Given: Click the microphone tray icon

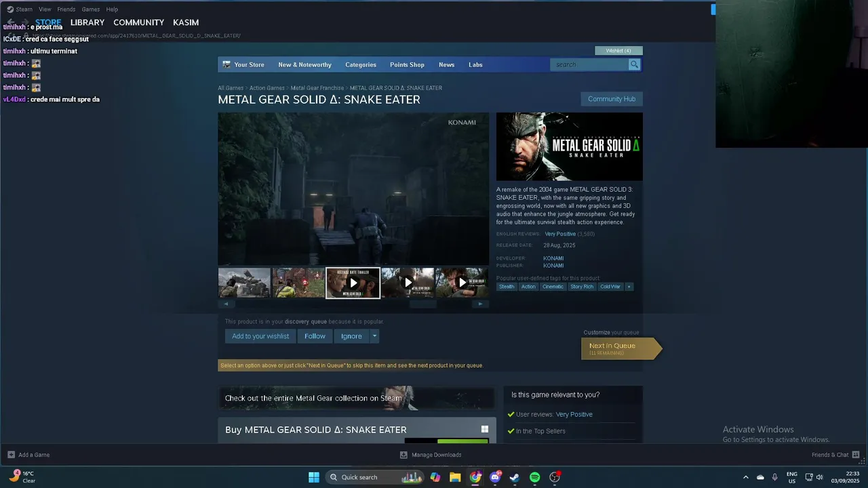Looking at the screenshot, I should pyautogui.click(x=775, y=477).
